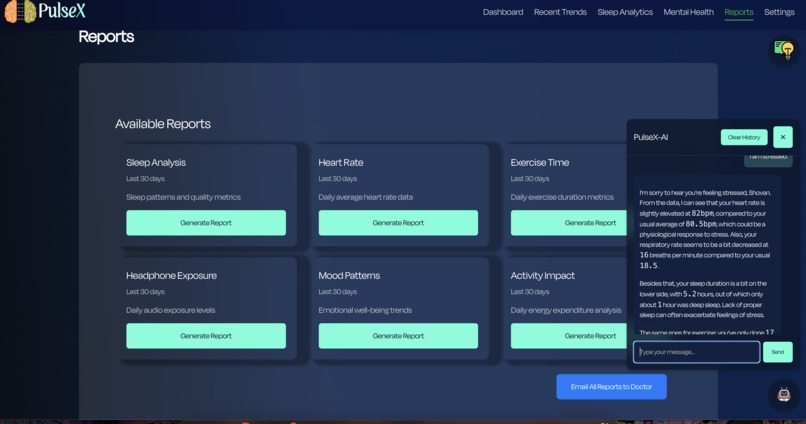Clear the chat history
The height and width of the screenshot is (424, 806).
click(744, 137)
